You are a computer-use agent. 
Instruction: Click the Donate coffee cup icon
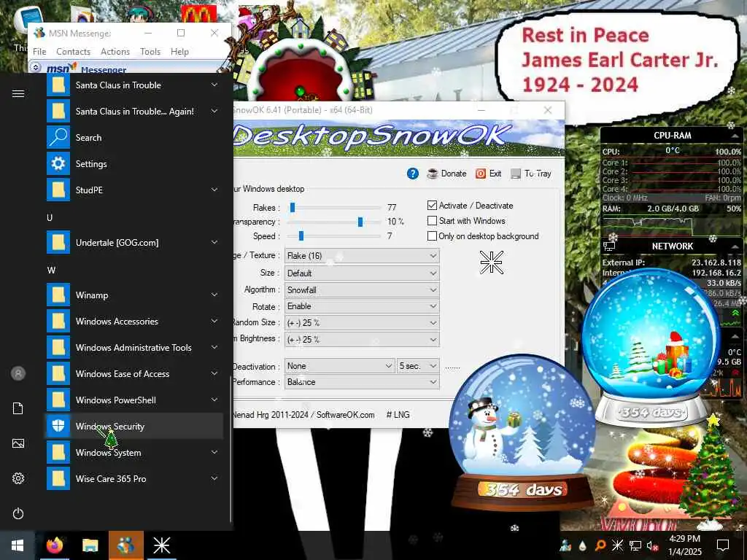coord(432,174)
